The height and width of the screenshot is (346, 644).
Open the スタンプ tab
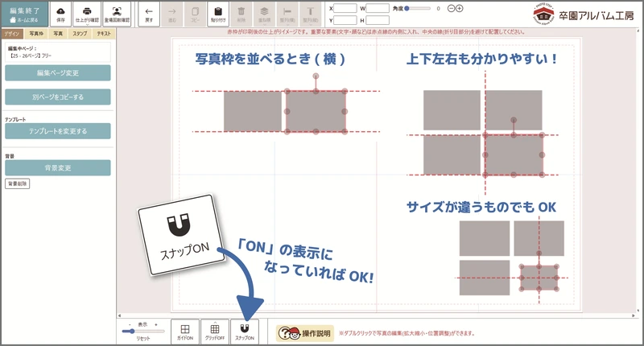click(x=80, y=35)
